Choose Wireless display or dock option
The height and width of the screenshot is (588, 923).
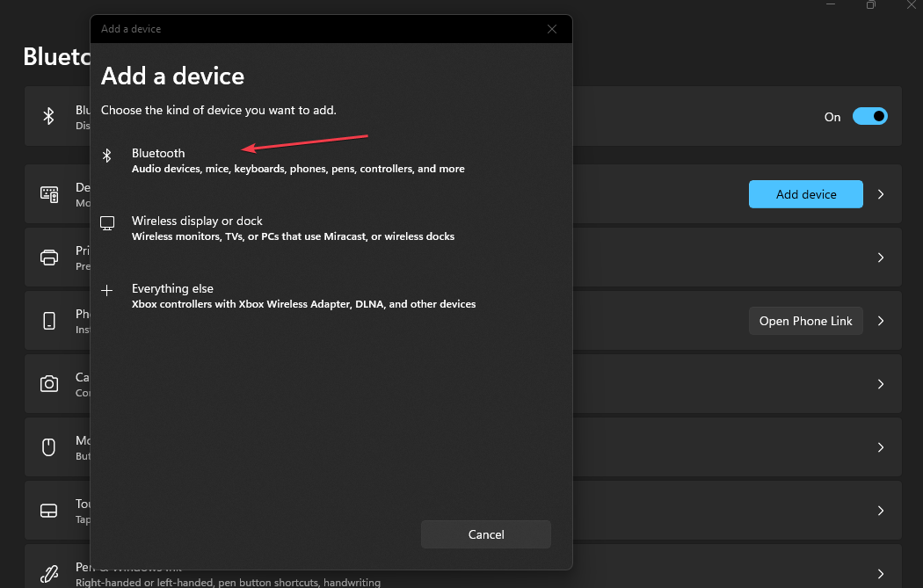pos(331,229)
